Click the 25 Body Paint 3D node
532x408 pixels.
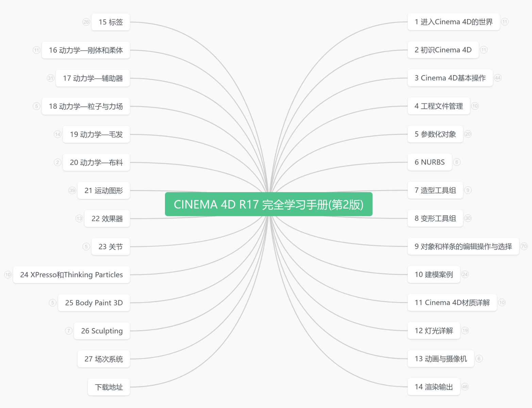pyautogui.click(x=94, y=303)
